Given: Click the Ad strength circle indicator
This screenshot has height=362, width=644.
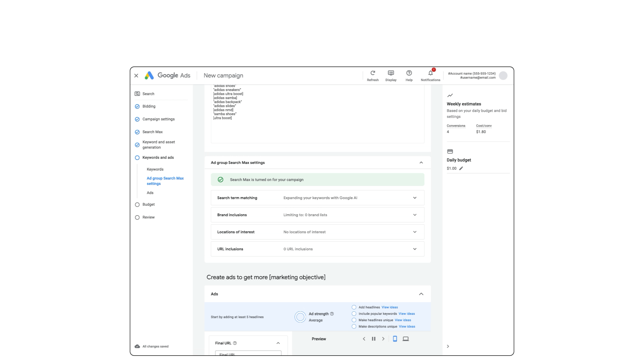Looking at the screenshot, I should (x=300, y=317).
